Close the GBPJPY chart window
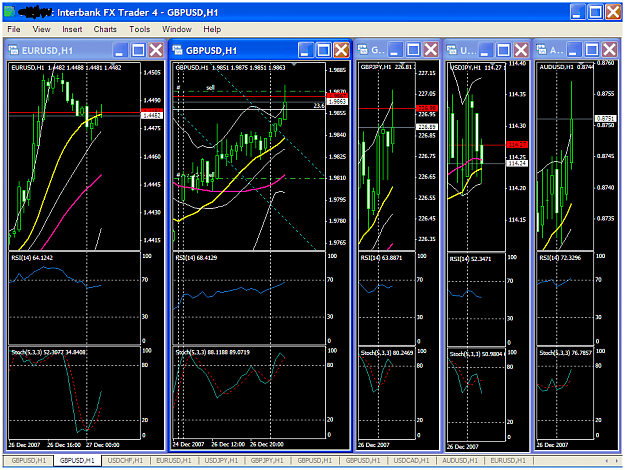The image size is (625, 470). [431, 50]
